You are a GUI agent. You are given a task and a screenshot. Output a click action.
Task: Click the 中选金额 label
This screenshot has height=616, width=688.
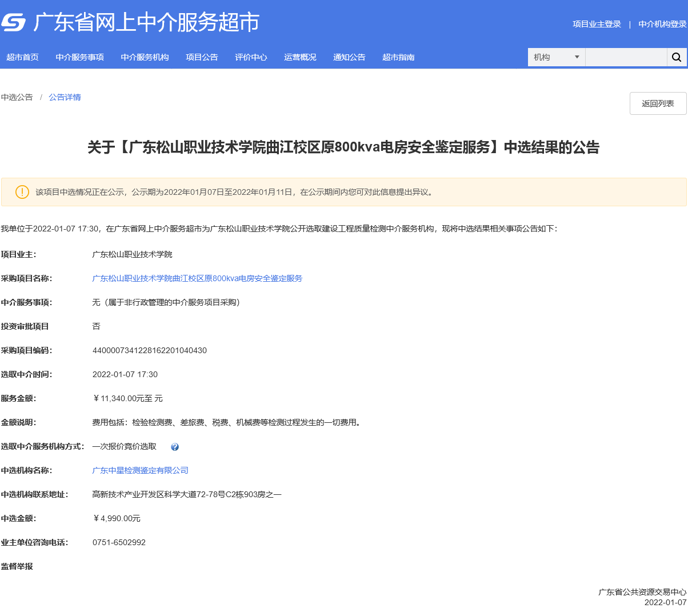[18, 518]
